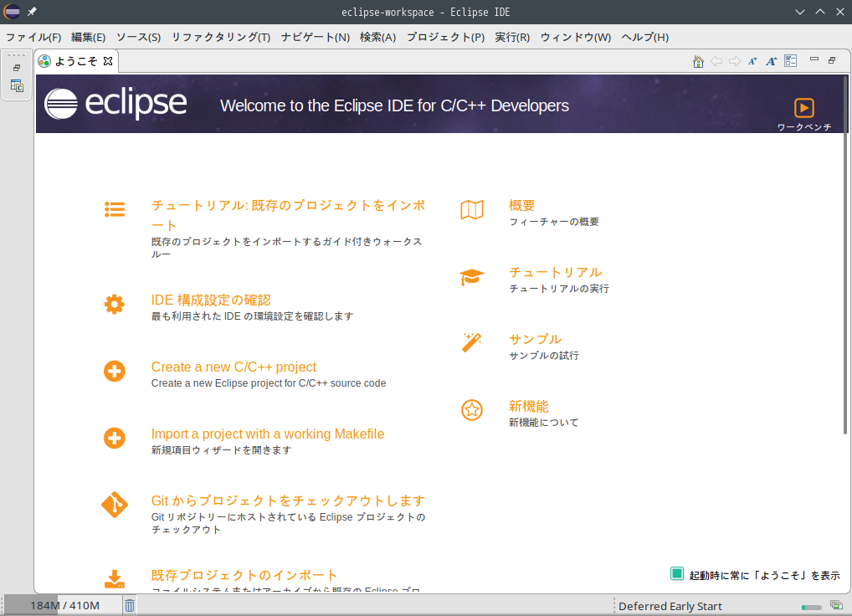Minimize the Welcome view
Screen dimensions: 852x616
pyautogui.click(x=814, y=59)
